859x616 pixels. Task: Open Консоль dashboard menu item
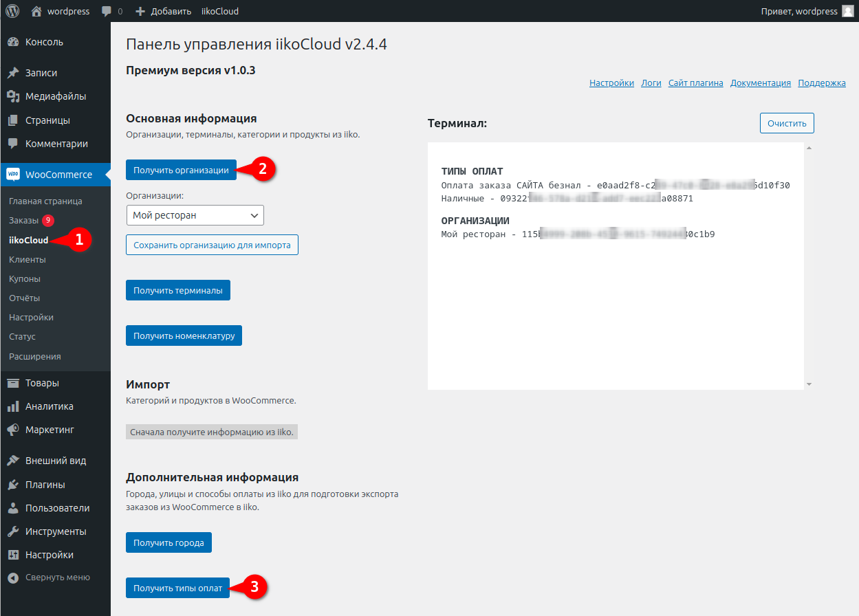[x=44, y=42]
